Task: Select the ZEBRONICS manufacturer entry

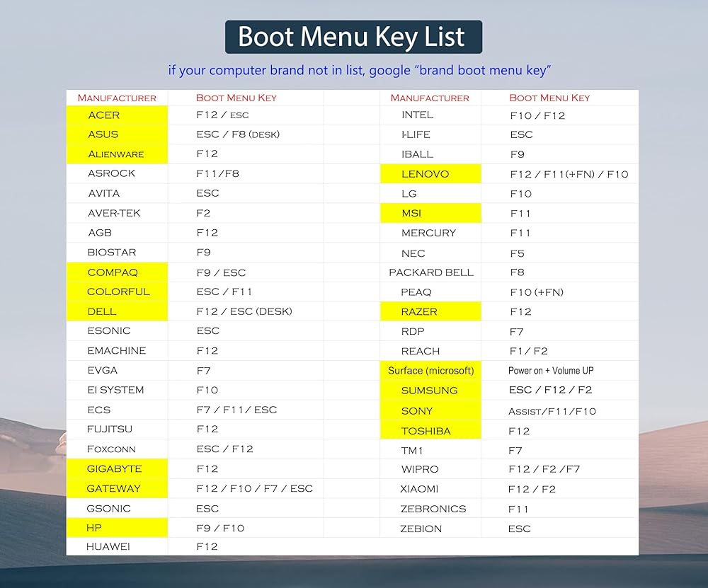Action: 433,509
